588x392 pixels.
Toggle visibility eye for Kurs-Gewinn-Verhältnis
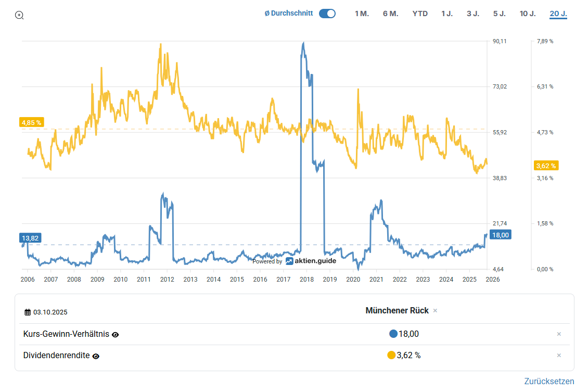(116, 335)
